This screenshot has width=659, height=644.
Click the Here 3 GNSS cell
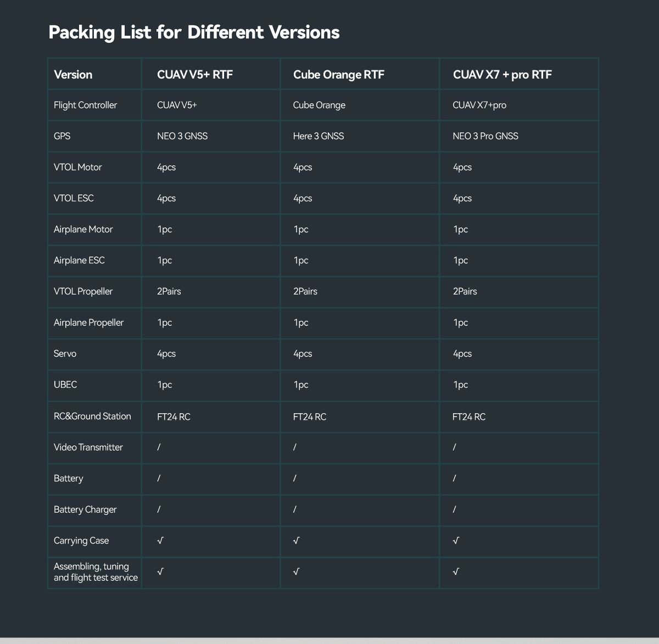click(319, 136)
